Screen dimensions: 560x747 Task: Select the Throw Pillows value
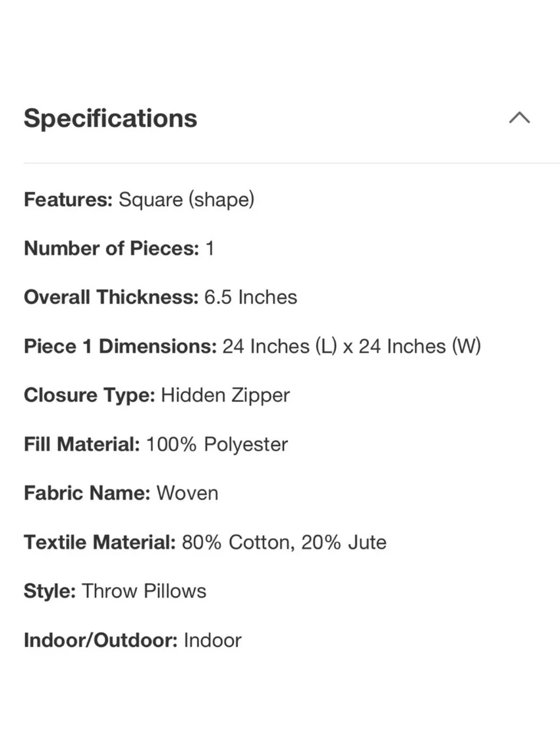tap(144, 591)
